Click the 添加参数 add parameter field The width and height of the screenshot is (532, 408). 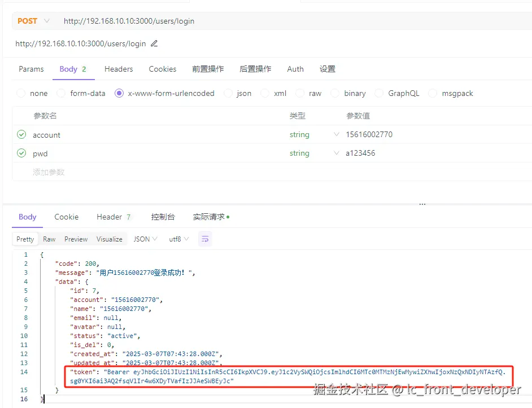49,172
